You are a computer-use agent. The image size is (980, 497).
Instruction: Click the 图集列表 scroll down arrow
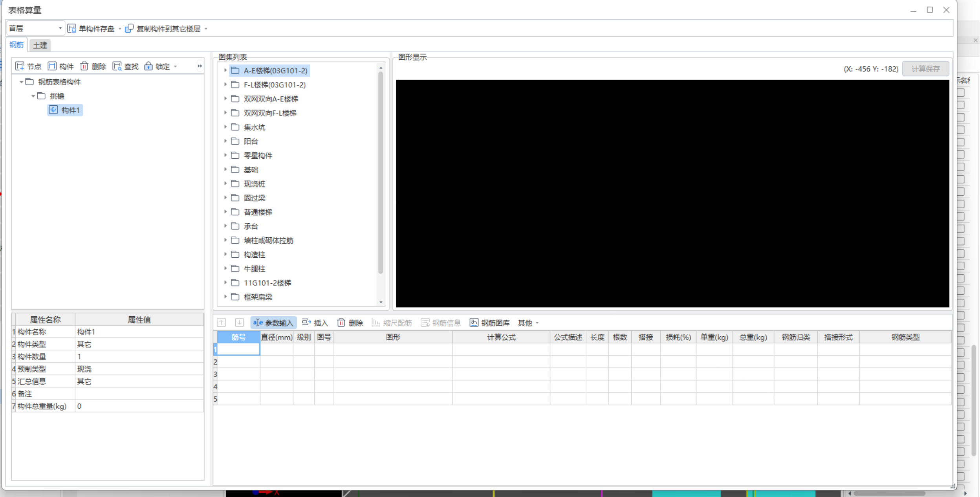click(381, 302)
